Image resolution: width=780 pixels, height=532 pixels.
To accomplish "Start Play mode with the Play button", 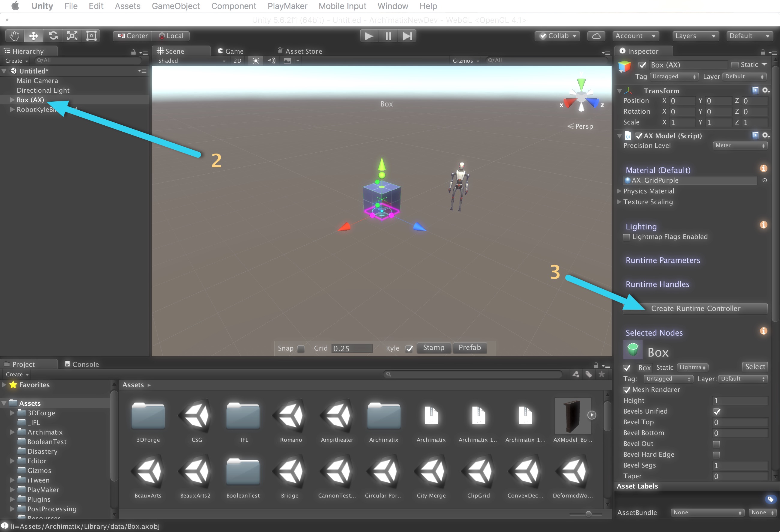I will 369,36.
